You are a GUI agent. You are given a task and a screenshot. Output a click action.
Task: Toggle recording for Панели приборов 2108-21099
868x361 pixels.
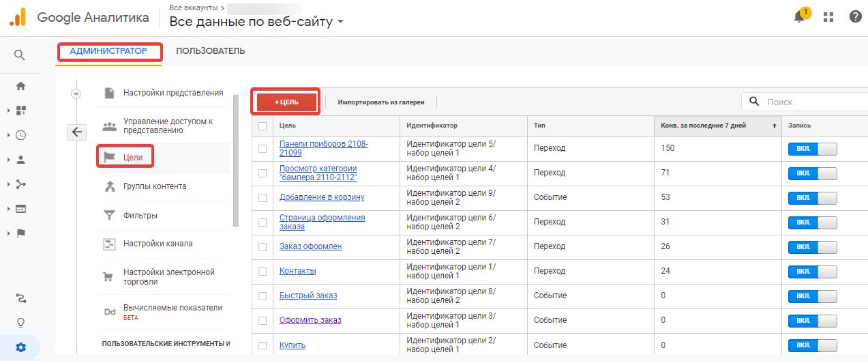tap(812, 149)
